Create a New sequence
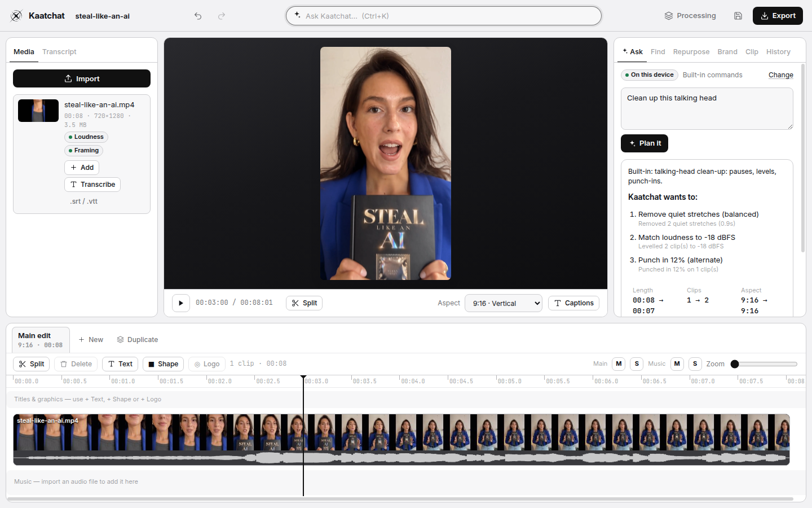 [91, 340]
